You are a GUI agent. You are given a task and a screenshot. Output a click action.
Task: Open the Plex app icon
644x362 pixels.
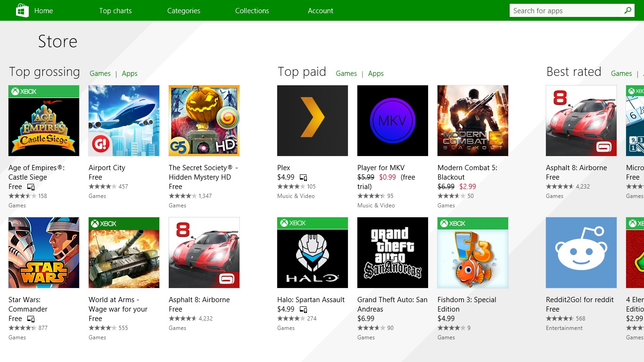pos(313,121)
